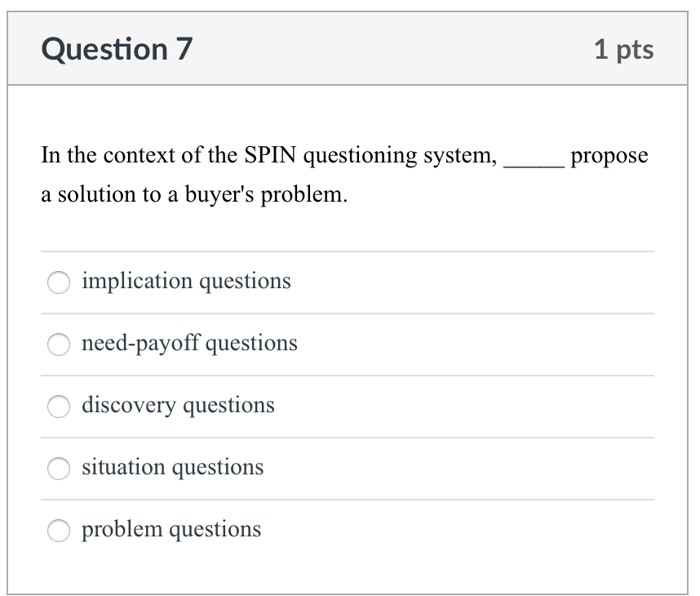Select the implication questions radio button

click(59, 282)
